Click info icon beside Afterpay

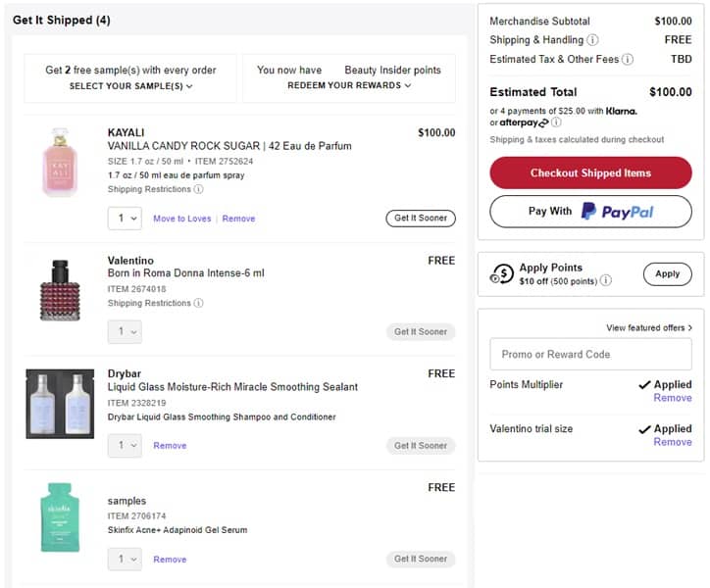pyautogui.click(x=556, y=123)
